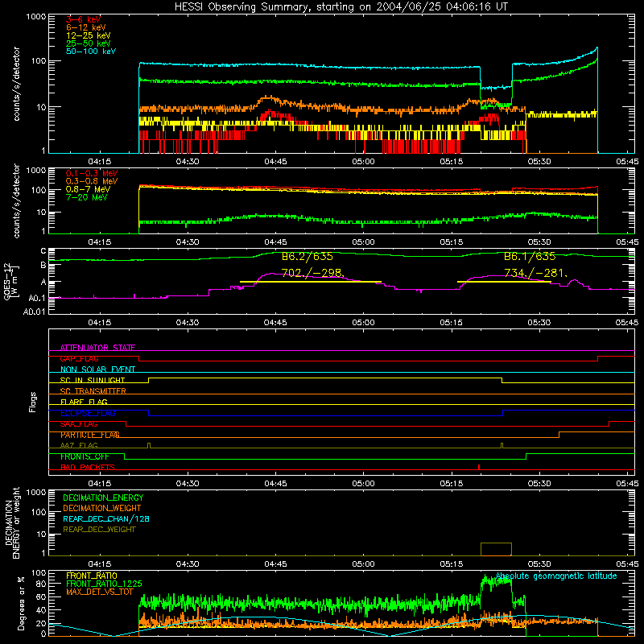Click the FLARE_FLAG label
The height and width of the screenshot is (644, 644).
84,402
